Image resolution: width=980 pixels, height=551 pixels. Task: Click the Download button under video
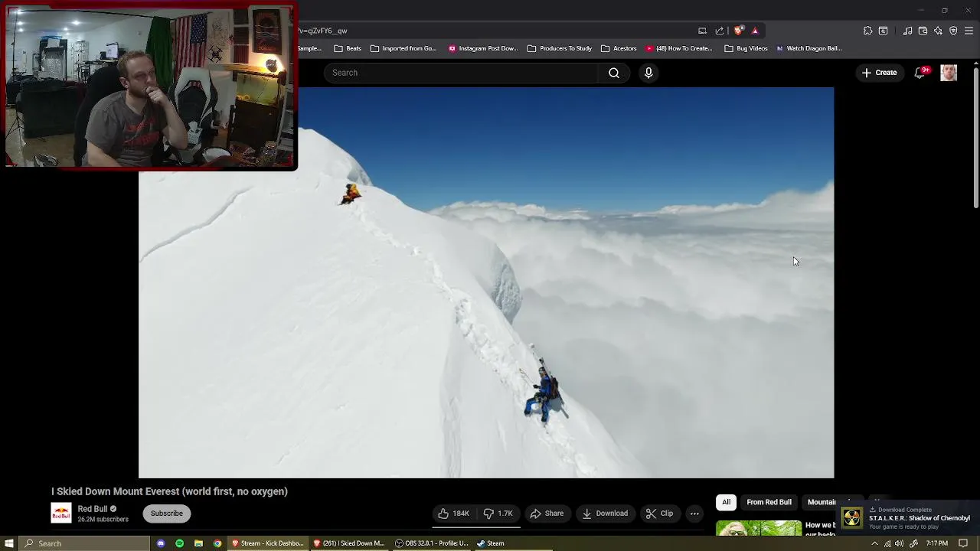click(x=605, y=514)
